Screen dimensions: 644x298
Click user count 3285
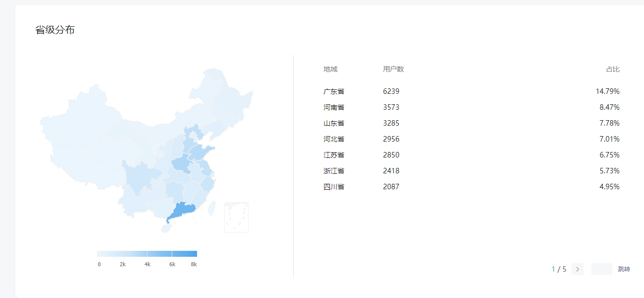(x=391, y=123)
